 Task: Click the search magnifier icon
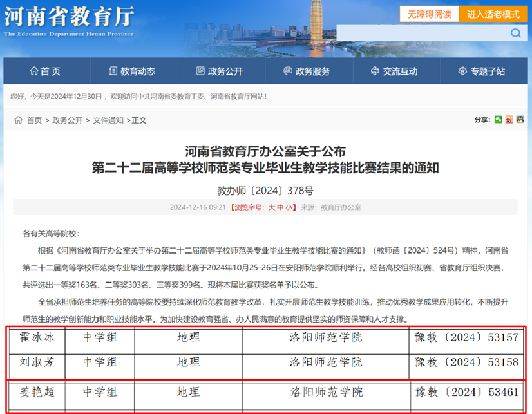515,33
